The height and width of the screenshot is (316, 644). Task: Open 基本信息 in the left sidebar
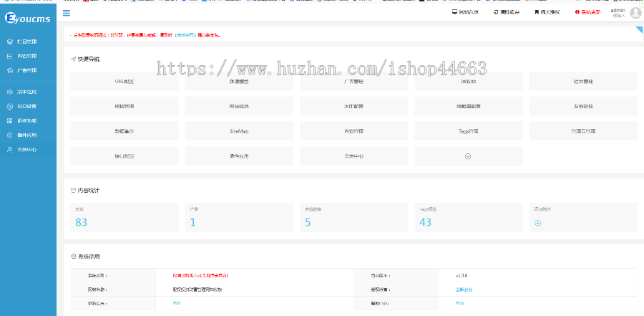click(27, 92)
